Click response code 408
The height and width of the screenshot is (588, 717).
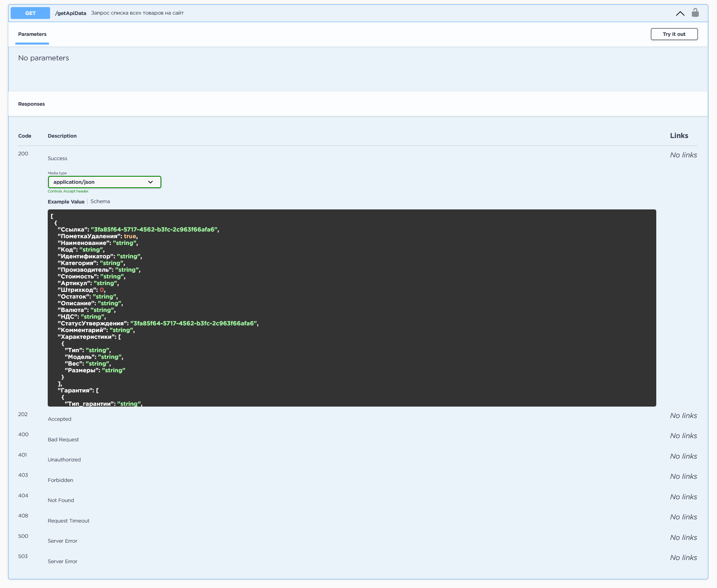point(23,515)
